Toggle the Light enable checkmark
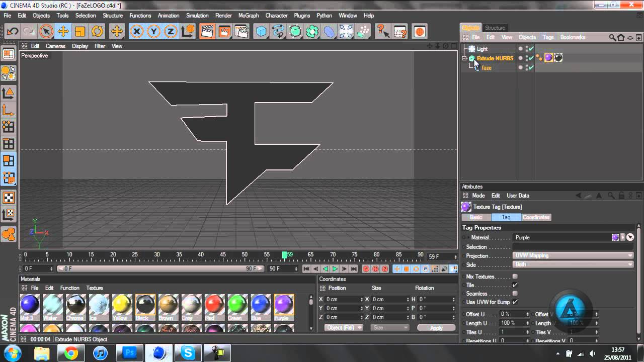 pos(531,49)
